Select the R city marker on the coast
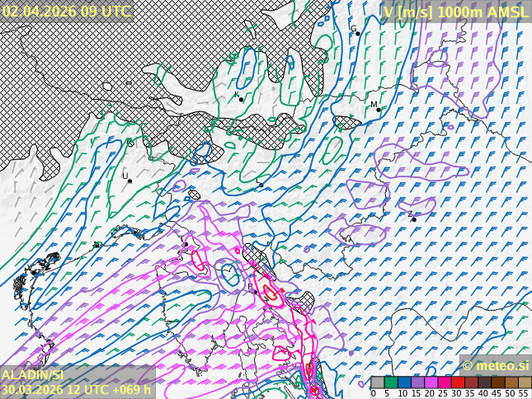This screenshot has height=399, width=532. (255, 291)
